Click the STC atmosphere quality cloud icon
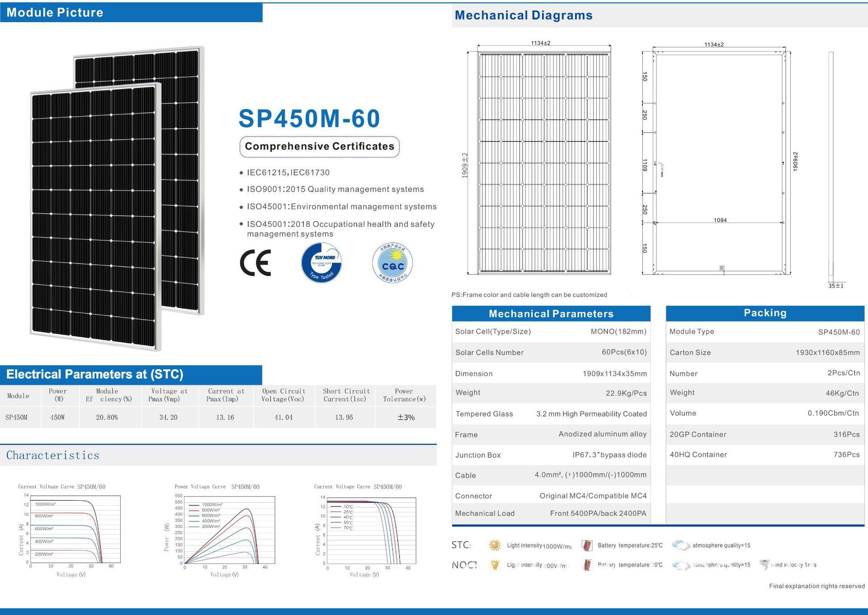The image size is (868, 615). click(x=680, y=545)
